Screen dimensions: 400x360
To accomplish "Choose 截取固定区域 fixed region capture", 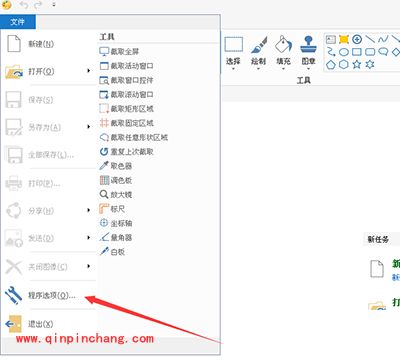I will point(126,123).
